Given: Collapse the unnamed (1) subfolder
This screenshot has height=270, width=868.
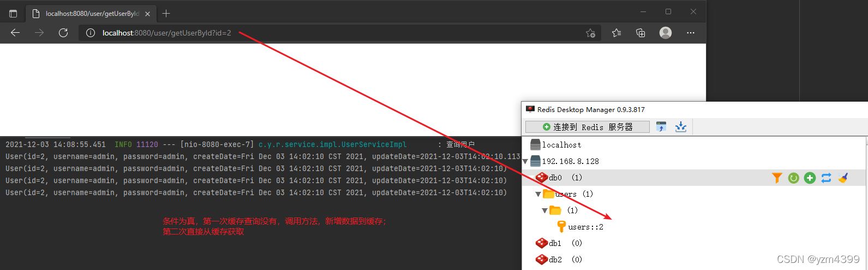Looking at the screenshot, I should [x=544, y=210].
